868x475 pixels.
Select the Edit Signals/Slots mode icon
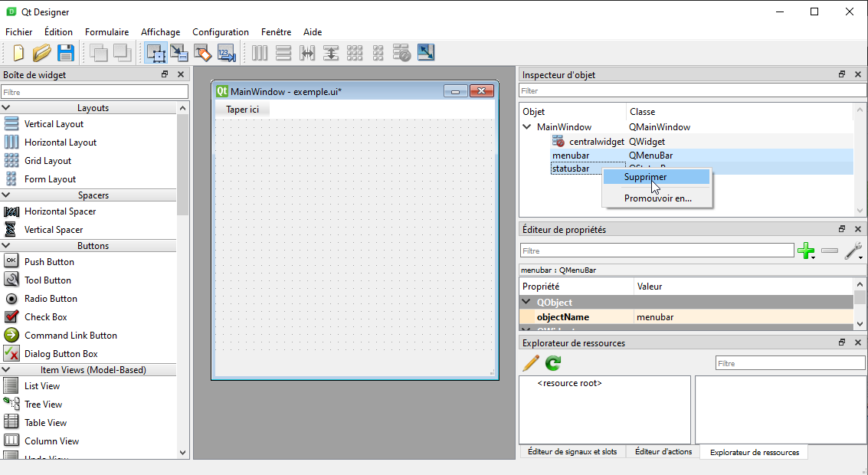pyautogui.click(x=179, y=53)
